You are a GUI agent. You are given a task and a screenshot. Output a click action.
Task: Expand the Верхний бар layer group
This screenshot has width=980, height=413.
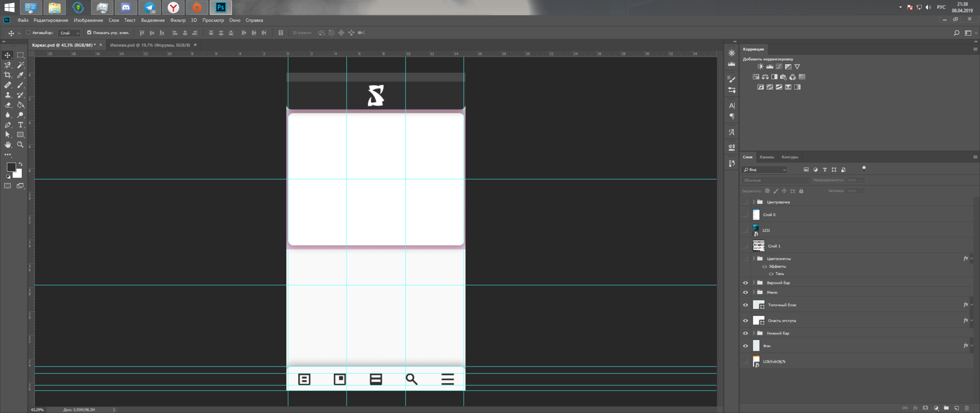click(x=753, y=282)
